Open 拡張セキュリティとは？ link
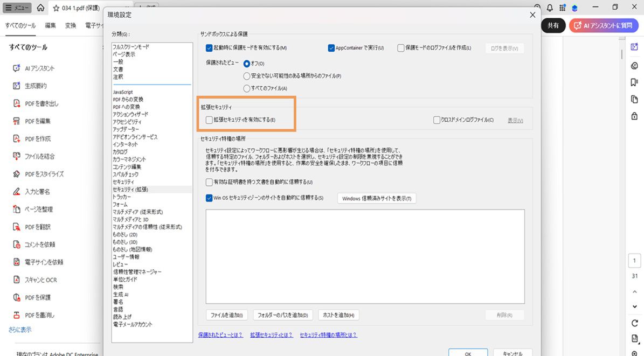This screenshot has height=356, width=644. pyautogui.click(x=272, y=335)
